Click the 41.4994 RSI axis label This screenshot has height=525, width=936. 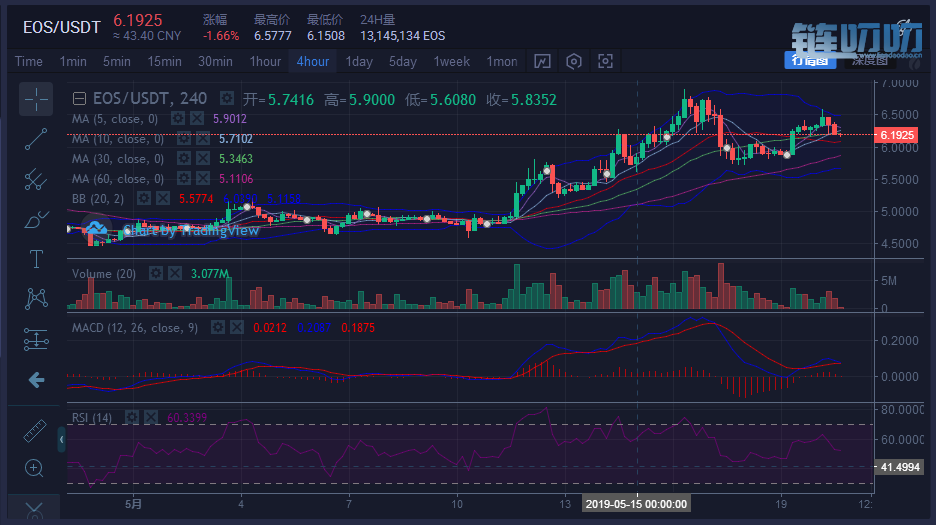click(899, 467)
